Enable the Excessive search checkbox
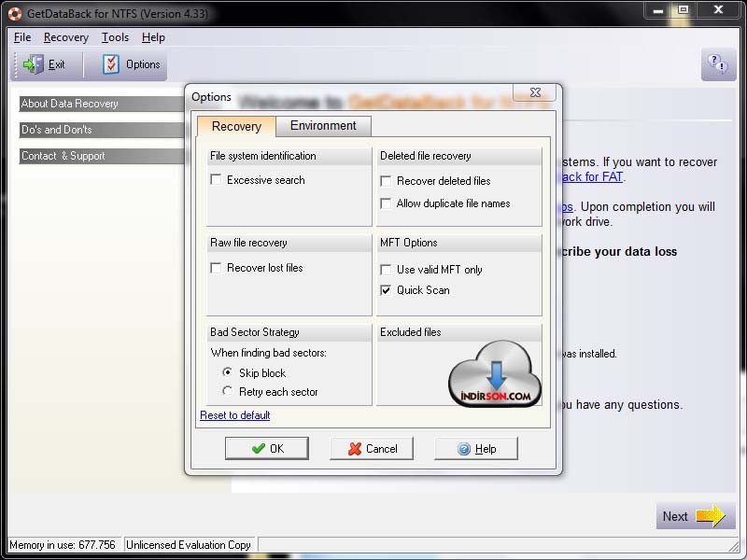 [x=216, y=179]
